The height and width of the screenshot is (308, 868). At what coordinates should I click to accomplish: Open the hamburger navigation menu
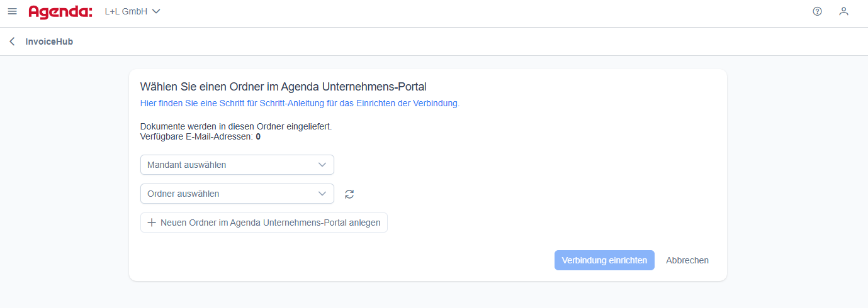(12, 11)
